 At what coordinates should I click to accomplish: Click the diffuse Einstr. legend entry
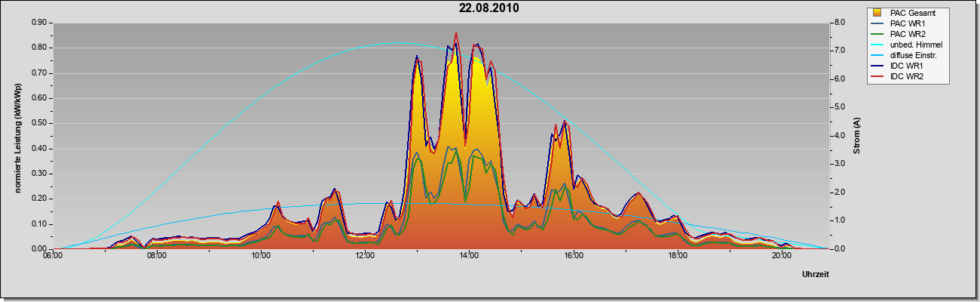(907, 55)
